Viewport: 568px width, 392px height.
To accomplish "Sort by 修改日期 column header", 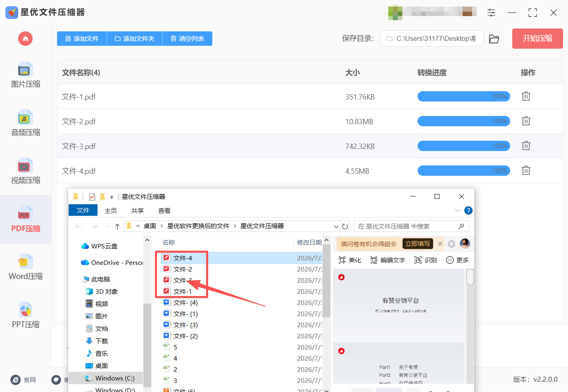I will pyautogui.click(x=309, y=242).
